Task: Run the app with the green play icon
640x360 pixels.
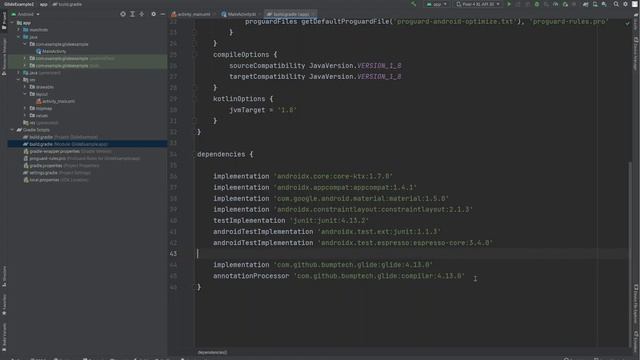Action: [x=509, y=4]
